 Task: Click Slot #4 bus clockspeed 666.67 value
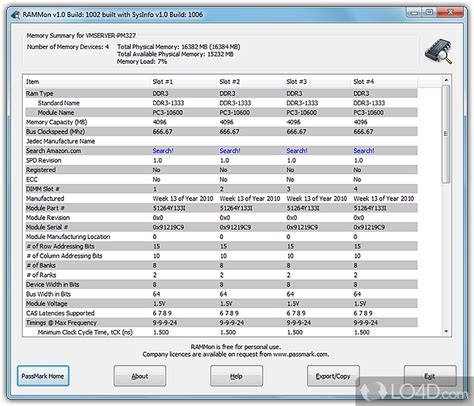(x=363, y=132)
